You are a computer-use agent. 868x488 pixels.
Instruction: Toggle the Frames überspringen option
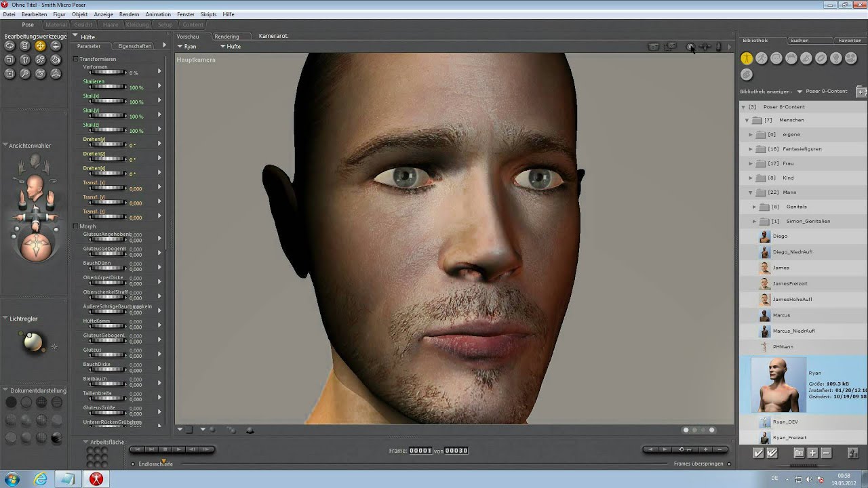pos(729,464)
